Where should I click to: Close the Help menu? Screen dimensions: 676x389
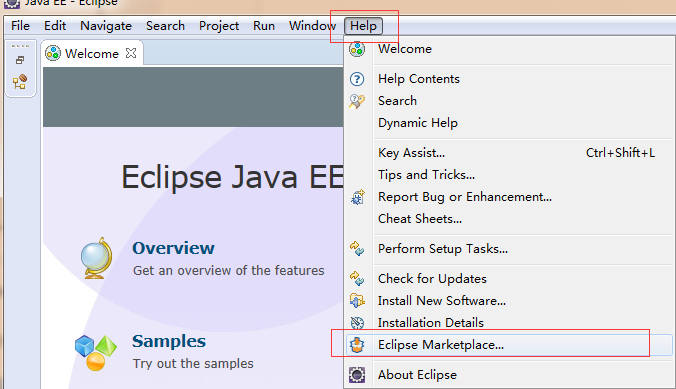[363, 26]
